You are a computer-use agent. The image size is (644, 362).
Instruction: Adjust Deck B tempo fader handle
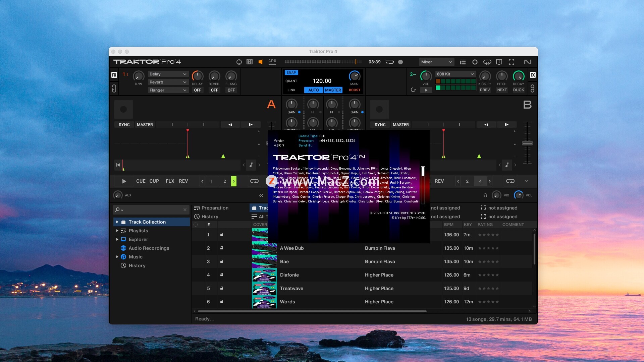[x=527, y=143]
